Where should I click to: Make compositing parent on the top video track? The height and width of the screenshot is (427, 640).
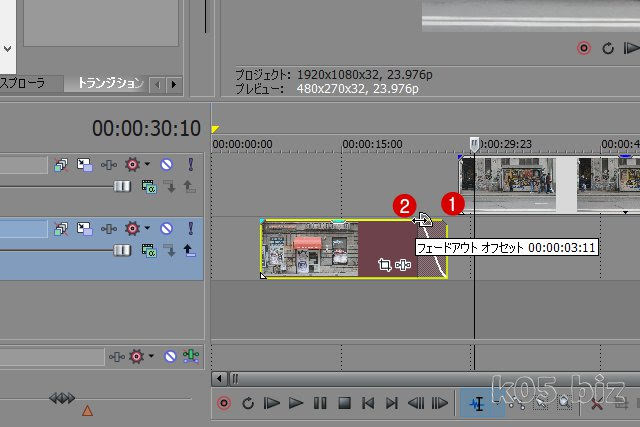[x=189, y=187]
